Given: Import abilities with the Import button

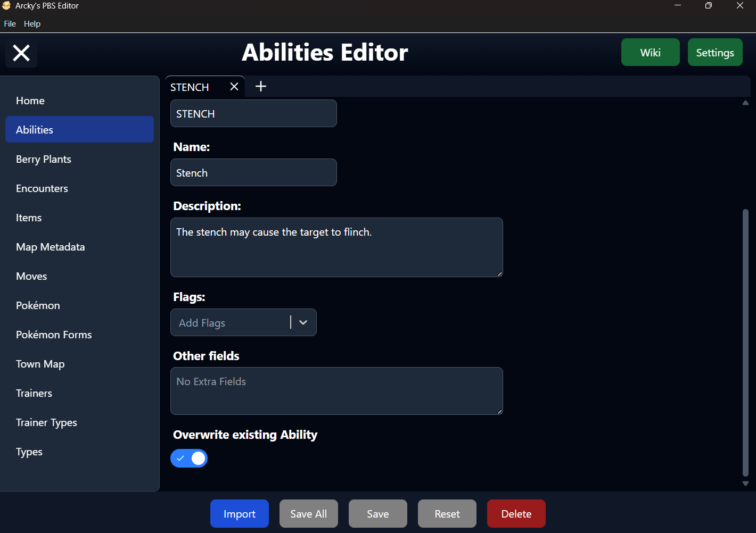Looking at the screenshot, I should click(240, 514).
